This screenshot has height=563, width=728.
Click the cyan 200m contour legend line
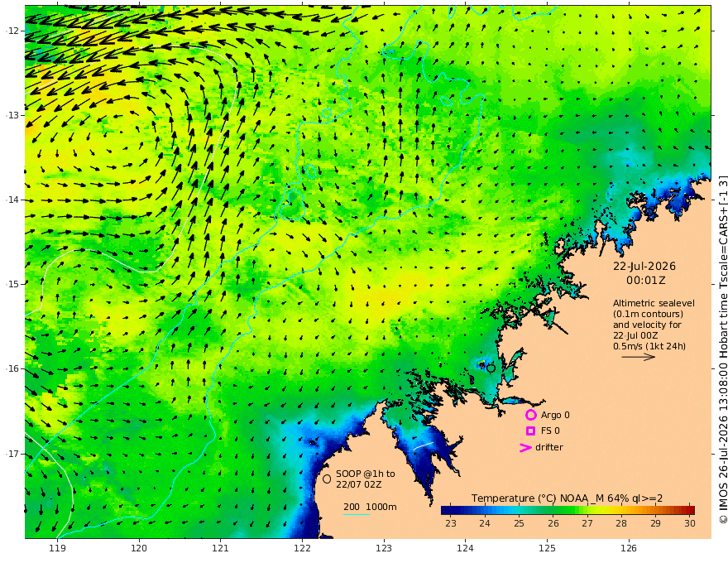pyautogui.click(x=357, y=515)
